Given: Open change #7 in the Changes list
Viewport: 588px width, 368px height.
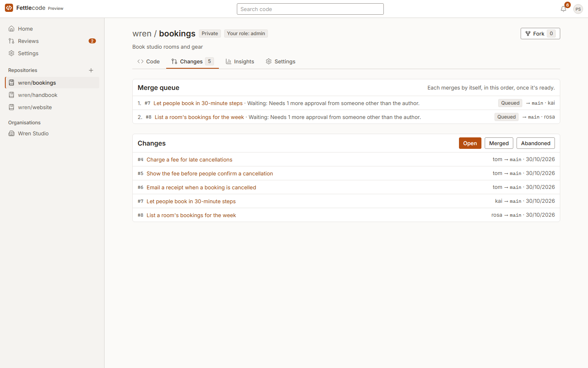Looking at the screenshot, I should 191,201.
